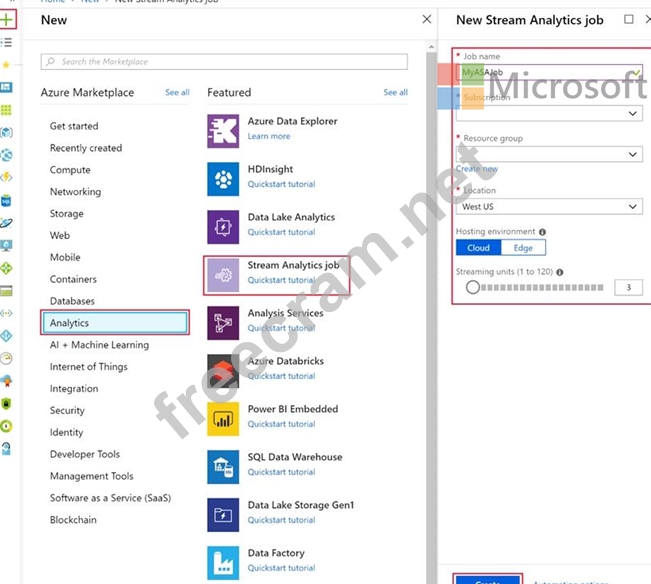651x584 pixels.
Task: Select Recently created category
Action: coord(86,148)
